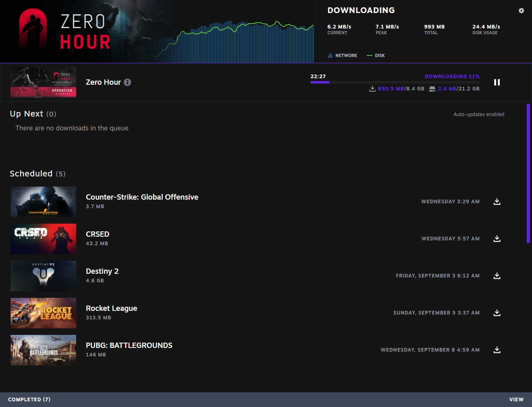Click the Zero Hour title in the active download
532x407 pixels.
(103, 82)
